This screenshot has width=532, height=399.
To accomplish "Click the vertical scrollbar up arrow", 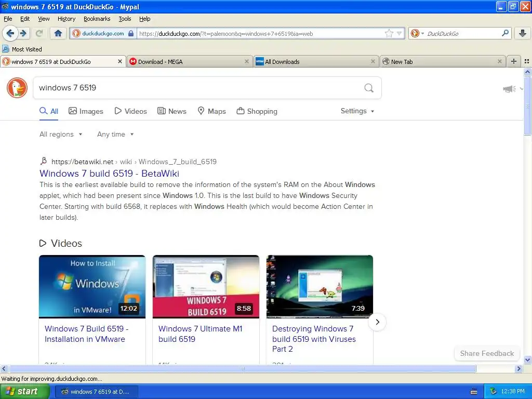I will [527, 72].
